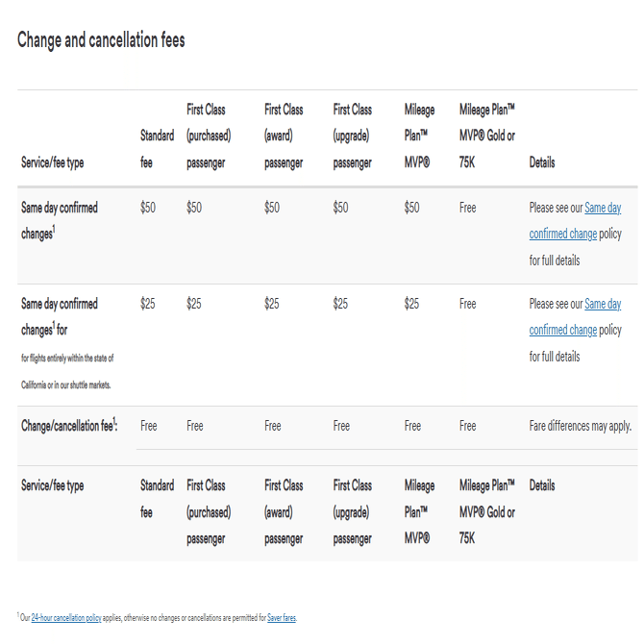Click the Saver fares link in the footnote
The width and height of the screenshot is (644, 644).
pyautogui.click(x=282, y=617)
